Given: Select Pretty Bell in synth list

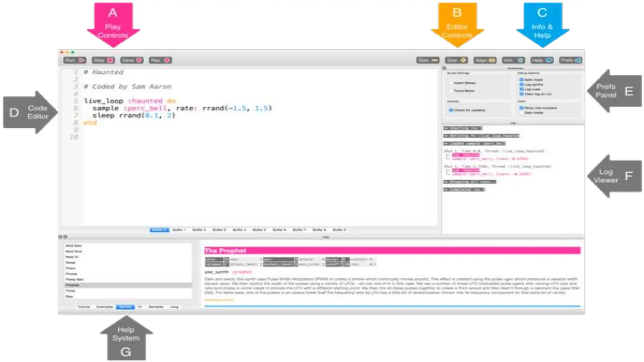Looking at the screenshot, I should [x=75, y=279].
